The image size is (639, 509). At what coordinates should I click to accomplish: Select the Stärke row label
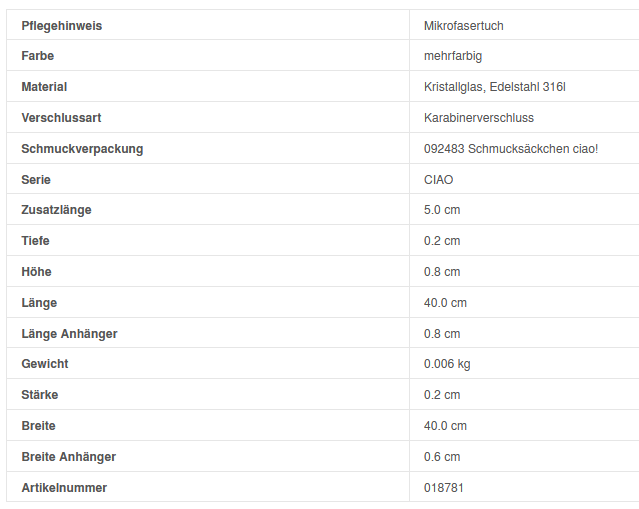[x=40, y=395]
